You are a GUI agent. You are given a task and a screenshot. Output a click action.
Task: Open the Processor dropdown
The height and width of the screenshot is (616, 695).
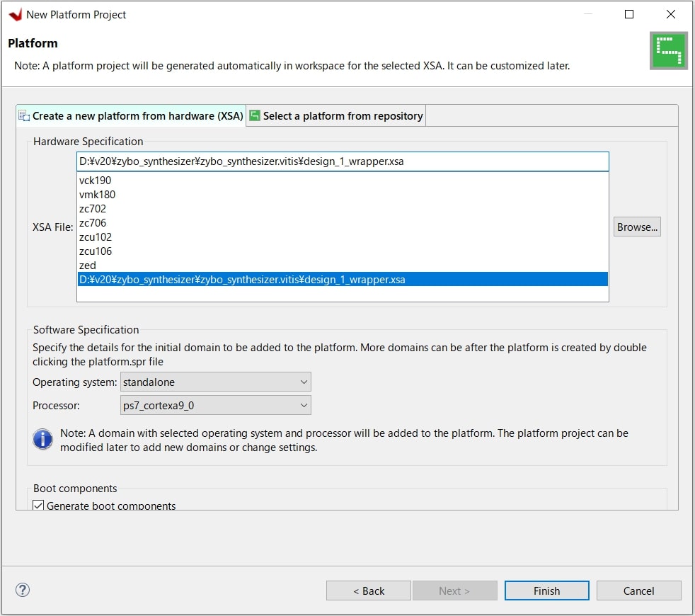215,405
